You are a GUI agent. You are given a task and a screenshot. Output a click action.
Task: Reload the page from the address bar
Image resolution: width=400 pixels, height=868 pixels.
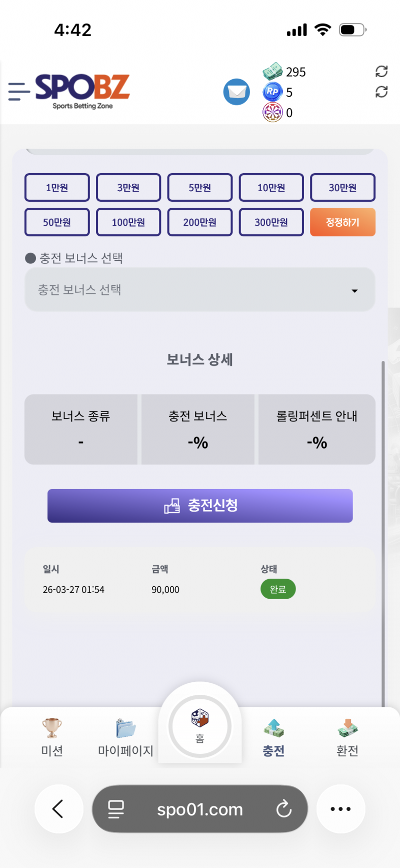[x=283, y=809]
